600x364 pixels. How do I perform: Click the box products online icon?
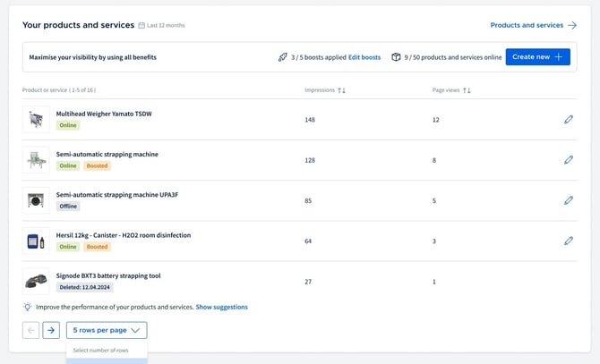[x=396, y=57]
